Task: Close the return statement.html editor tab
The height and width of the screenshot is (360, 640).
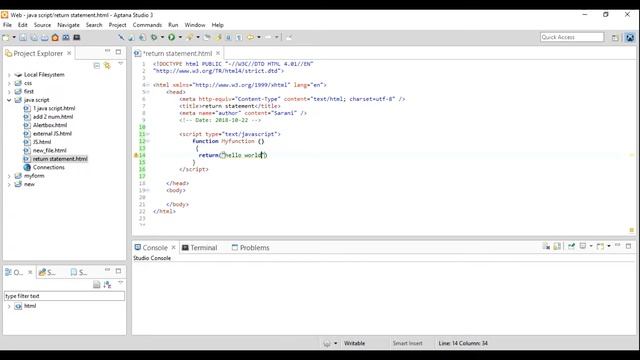Action: pos(218,53)
